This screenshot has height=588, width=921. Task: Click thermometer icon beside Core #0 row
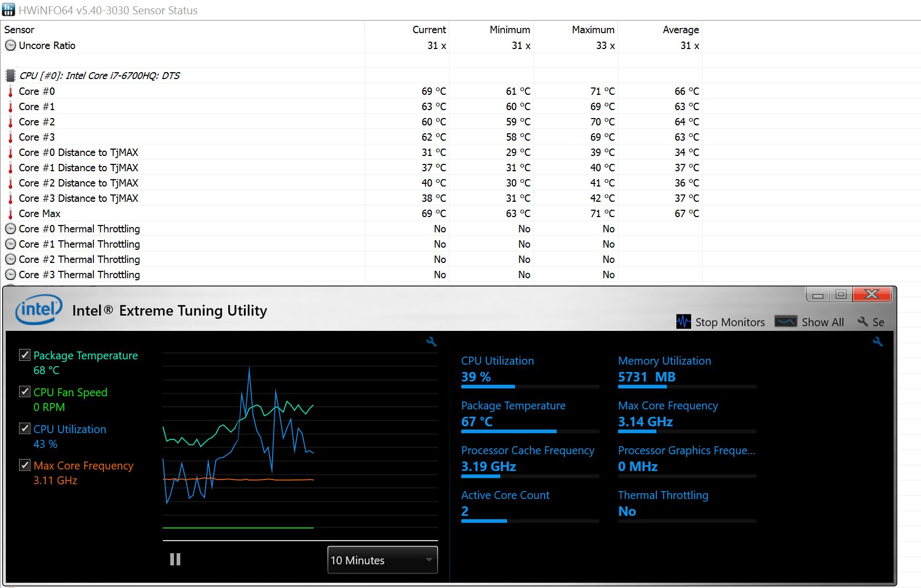pos(10,91)
